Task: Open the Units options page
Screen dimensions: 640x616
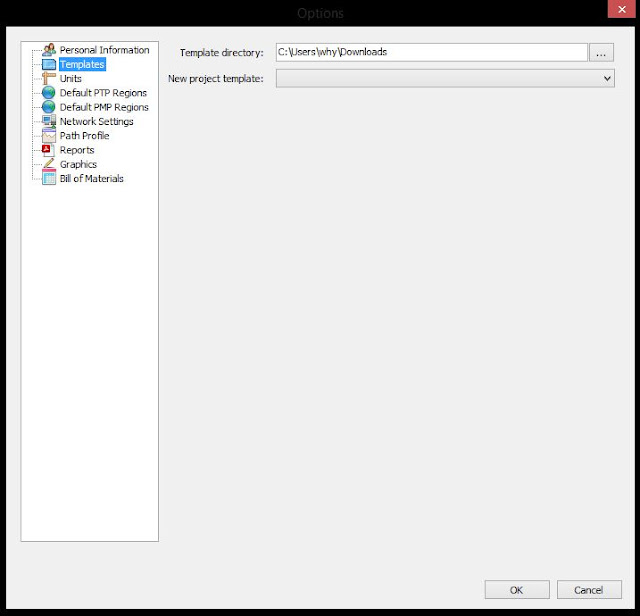Action: pyautogui.click(x=71, y=78)
